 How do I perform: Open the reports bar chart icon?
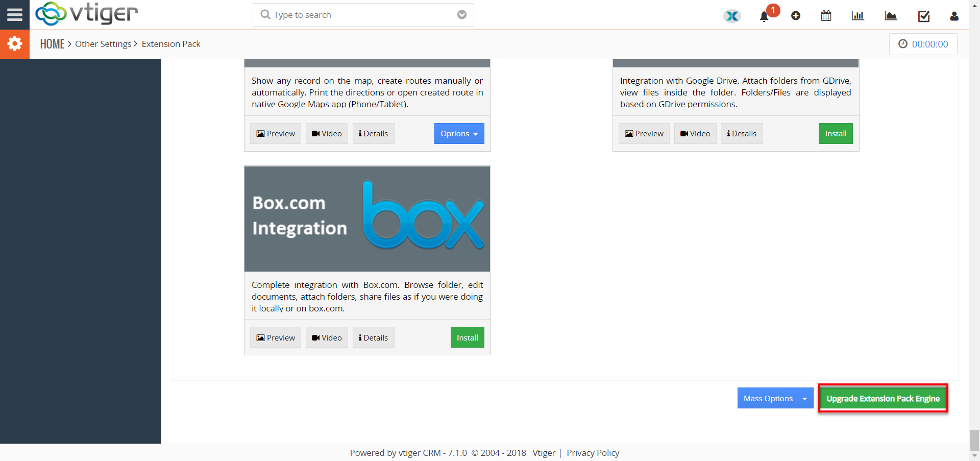[x=858, y=16]
